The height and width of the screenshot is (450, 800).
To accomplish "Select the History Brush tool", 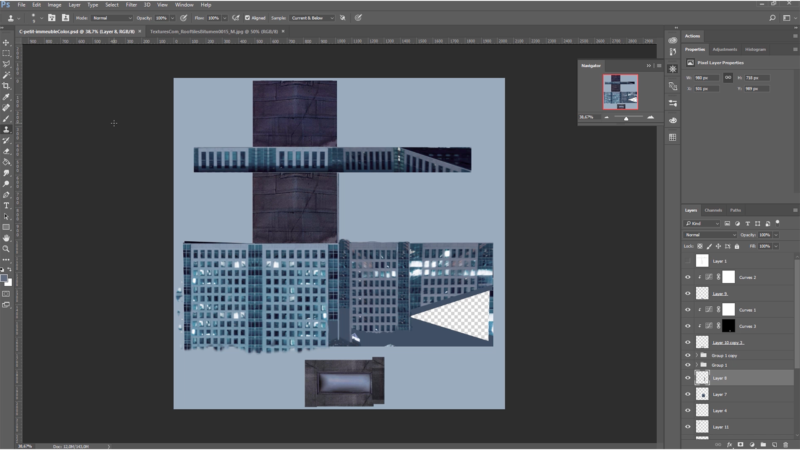I will pyautogui.click(x=6, y=140).
